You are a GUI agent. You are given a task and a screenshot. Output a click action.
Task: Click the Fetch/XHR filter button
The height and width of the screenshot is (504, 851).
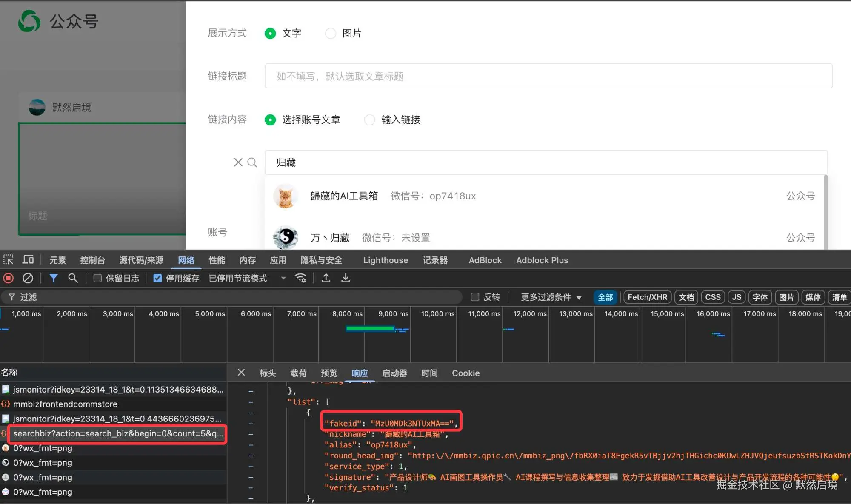tap(647, 297)
